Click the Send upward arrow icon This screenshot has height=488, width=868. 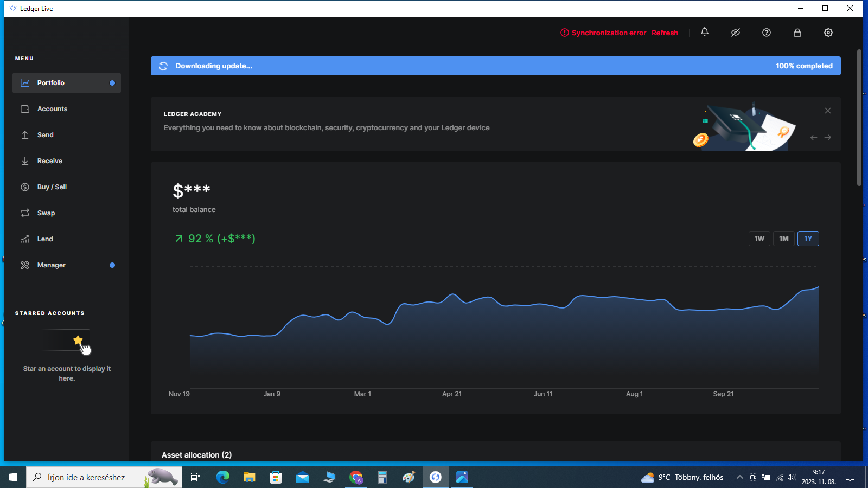pos(25,135)
